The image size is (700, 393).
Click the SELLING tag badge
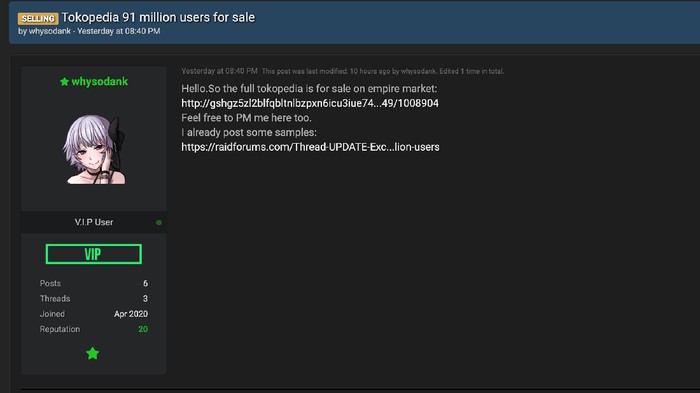(x=38, y=18)
